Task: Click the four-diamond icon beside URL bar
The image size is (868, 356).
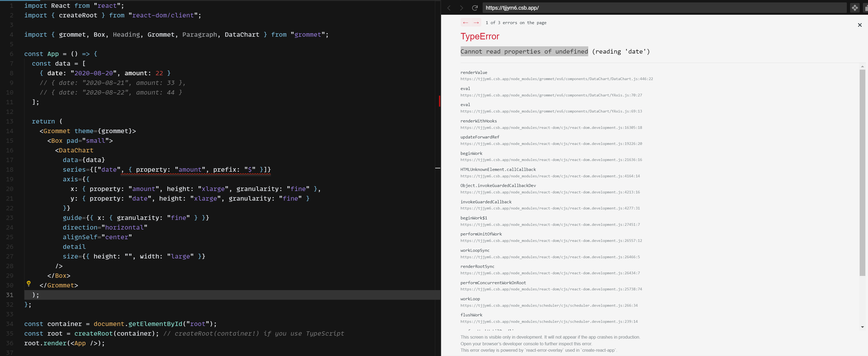Action: tap(855, 8)
